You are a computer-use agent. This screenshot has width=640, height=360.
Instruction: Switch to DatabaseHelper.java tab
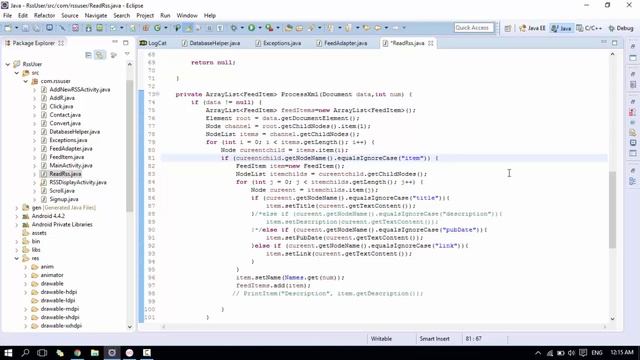(211, 43)
